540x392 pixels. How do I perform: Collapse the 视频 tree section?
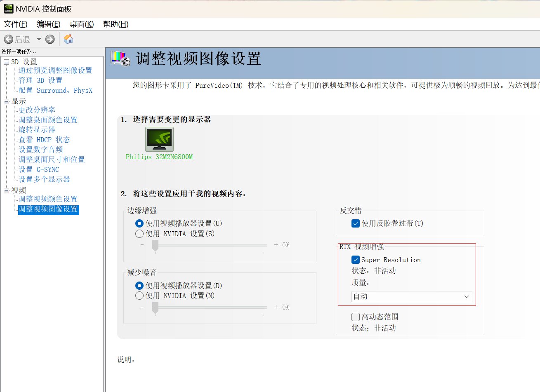pos(6,190)
